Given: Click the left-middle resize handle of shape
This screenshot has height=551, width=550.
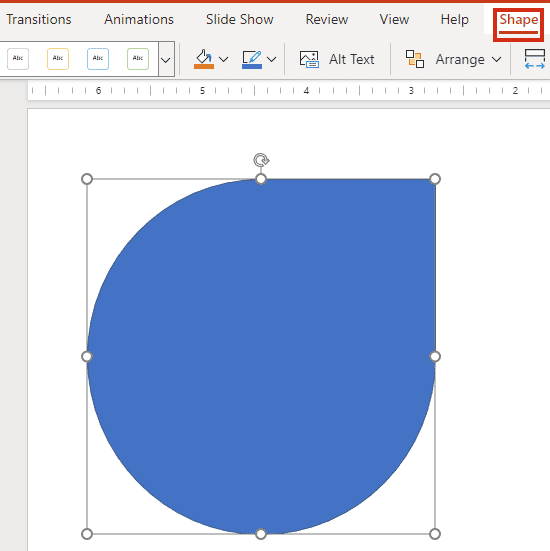Looking at the screenshot, I should [x=87, y=356].
